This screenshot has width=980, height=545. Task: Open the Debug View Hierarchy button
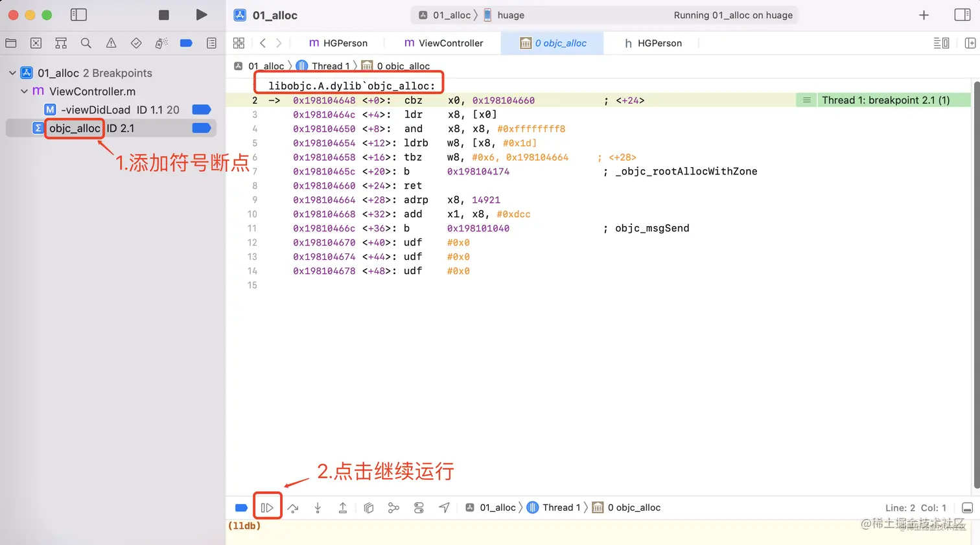click(368, 507)
